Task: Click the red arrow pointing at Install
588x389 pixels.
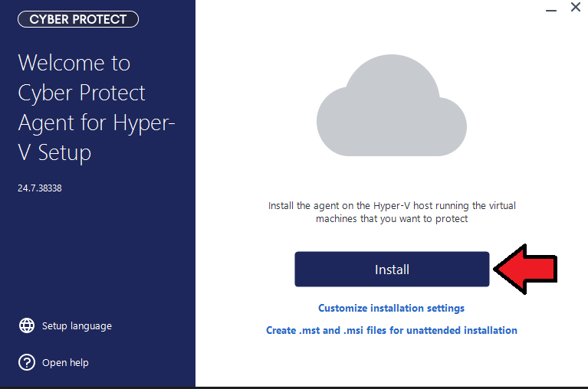Action: coord(525,269)
